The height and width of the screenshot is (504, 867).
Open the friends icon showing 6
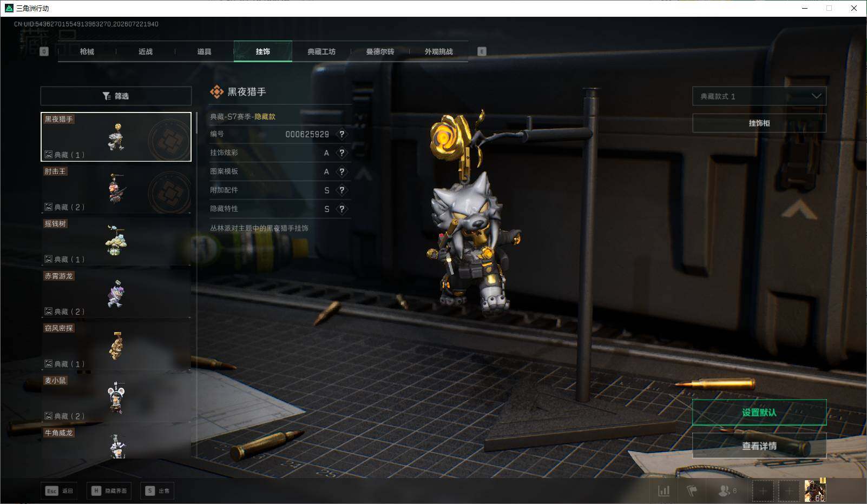727,491
